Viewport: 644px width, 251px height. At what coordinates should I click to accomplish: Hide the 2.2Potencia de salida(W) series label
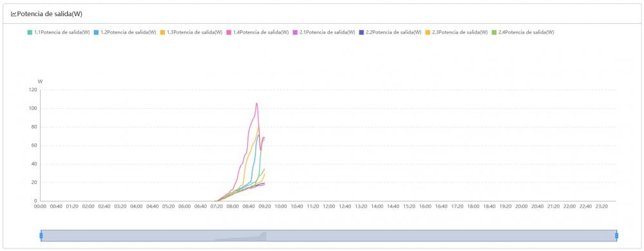pyautogui.click(x=393, y=32)
